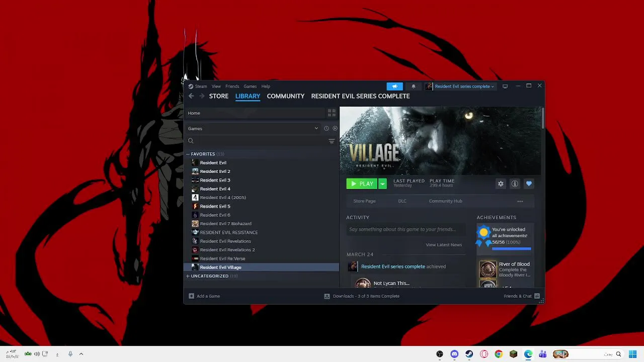Switch to Big Picture mode icon
Image resolution: width=644 pixels, height=362 pixels.
(505, 86)
